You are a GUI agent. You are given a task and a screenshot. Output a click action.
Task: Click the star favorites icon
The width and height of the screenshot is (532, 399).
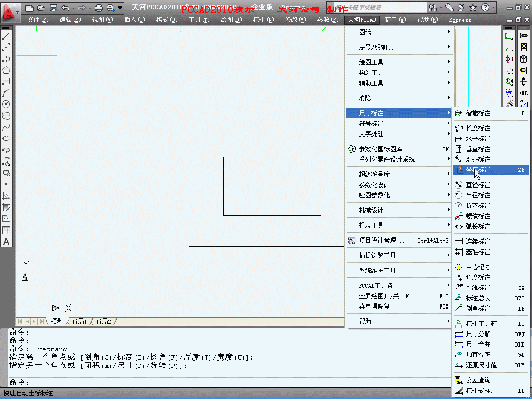(473, 7)
